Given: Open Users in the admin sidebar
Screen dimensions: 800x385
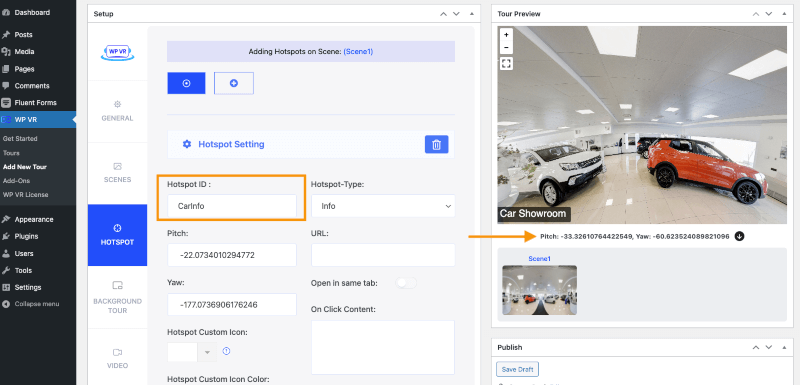Looking at the screenshot, I should click(x=24, y=253).
